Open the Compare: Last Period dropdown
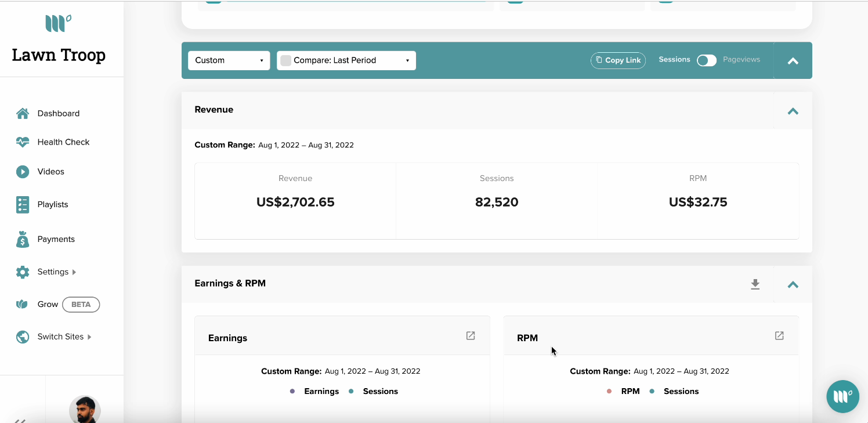The width and height of the screenshot is (868, 423). pyautogui.click(x=346, y=60)
